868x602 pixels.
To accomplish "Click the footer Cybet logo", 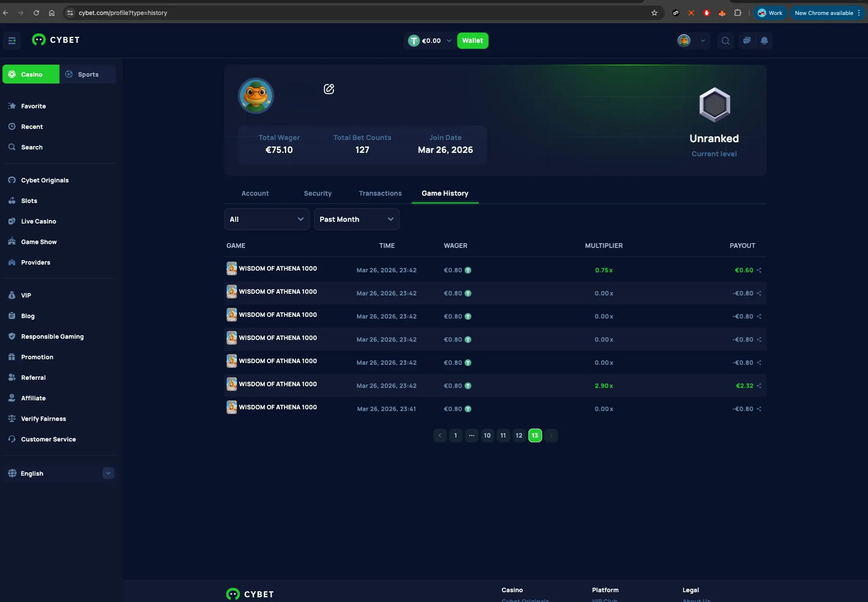I will [250, 594].
